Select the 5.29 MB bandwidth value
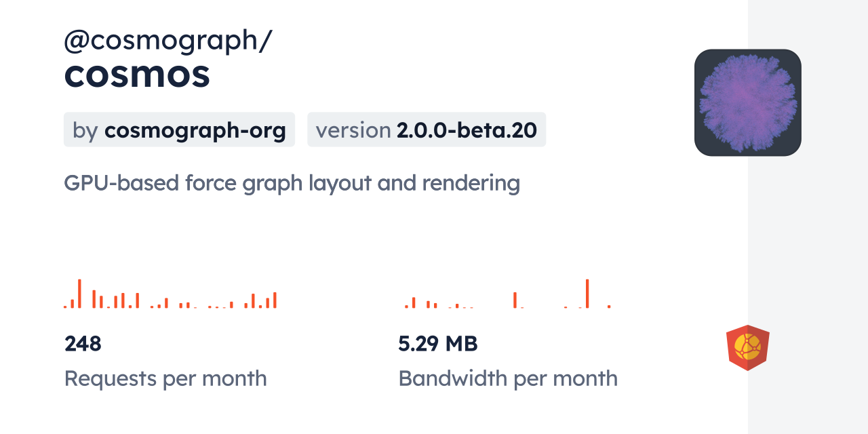The image size is (868, 434). point(437,344)
